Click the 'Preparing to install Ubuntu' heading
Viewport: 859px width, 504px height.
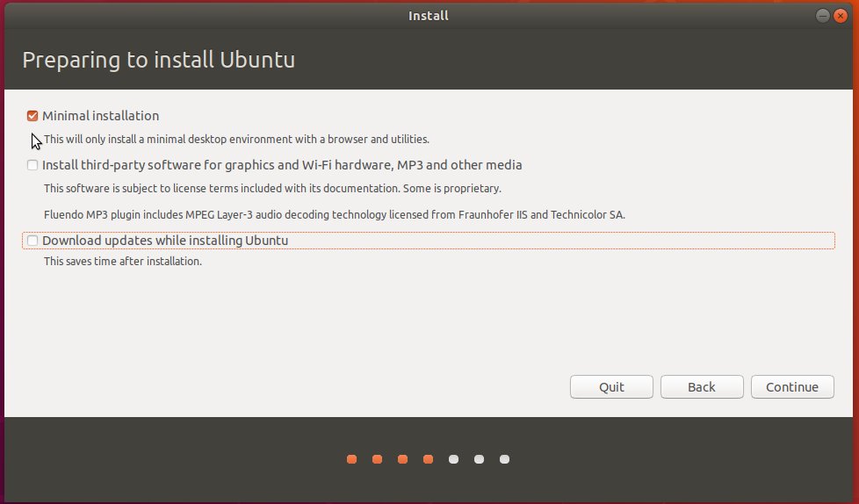159,60
